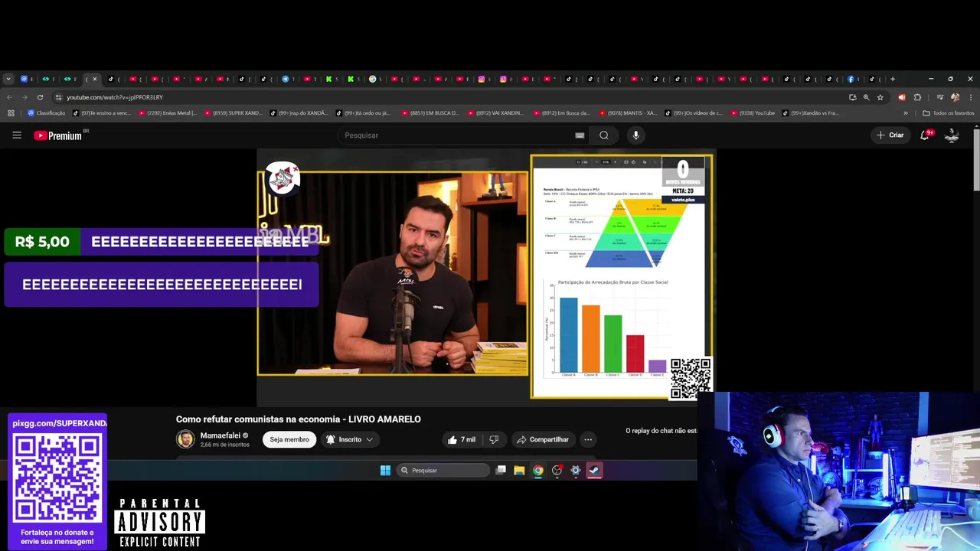Bookmark this page with the star
This screenshot has height=551, width=980.
coord(880,97)
